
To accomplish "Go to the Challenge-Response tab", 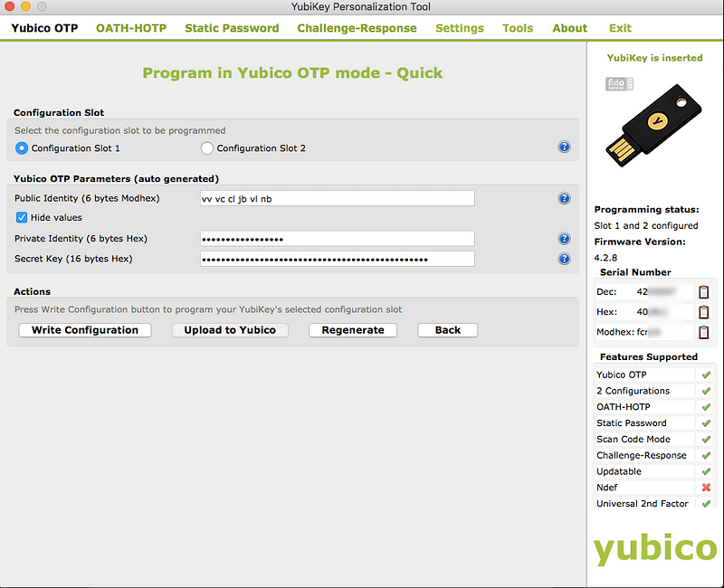I will pos(357,28).
